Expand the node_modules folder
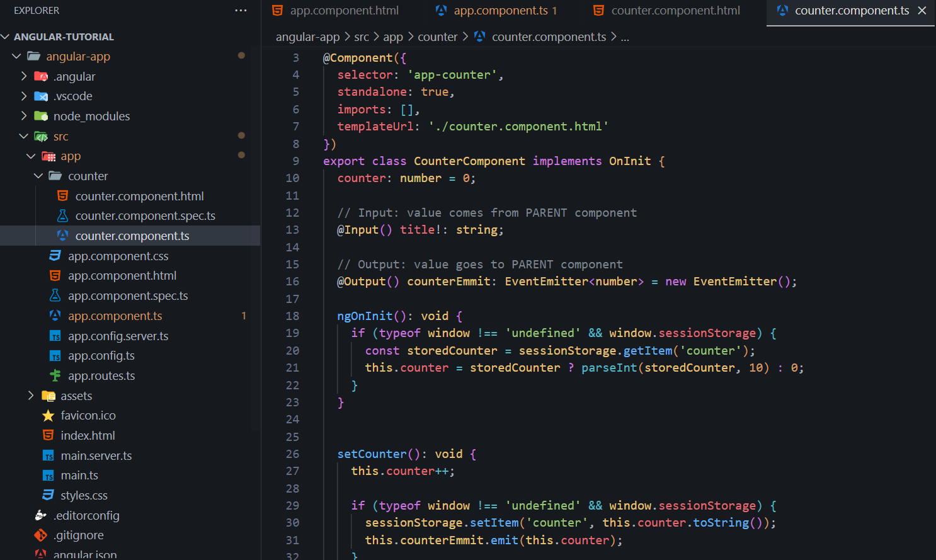The image size is (936, 560). click(x=24, y=116)
